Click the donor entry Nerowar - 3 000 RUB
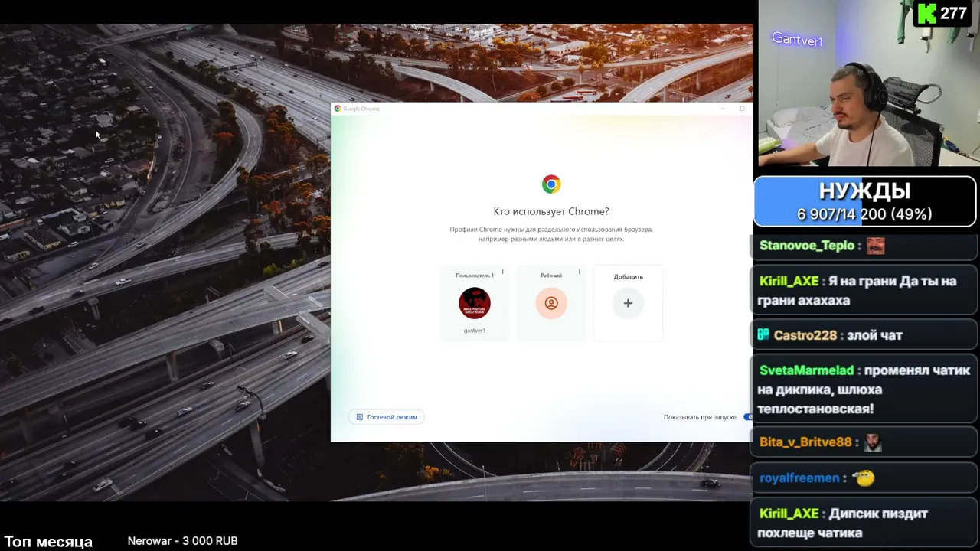The height and width of the screenshot is (551, 980). [182, 541]
